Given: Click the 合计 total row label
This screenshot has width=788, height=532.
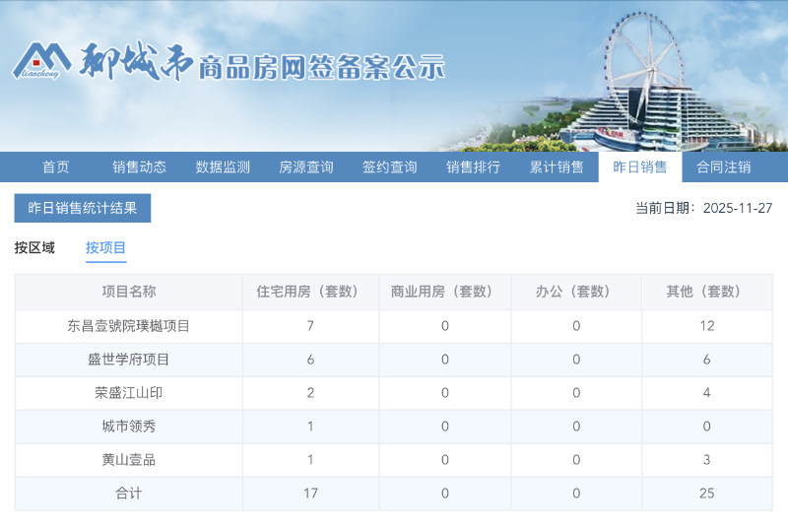Looking at the screenshot, I should pyautogui.click(x=129, y=494).
